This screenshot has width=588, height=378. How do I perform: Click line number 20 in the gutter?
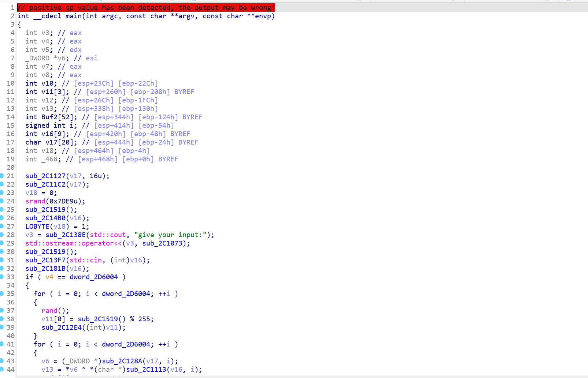click(11, 168)
